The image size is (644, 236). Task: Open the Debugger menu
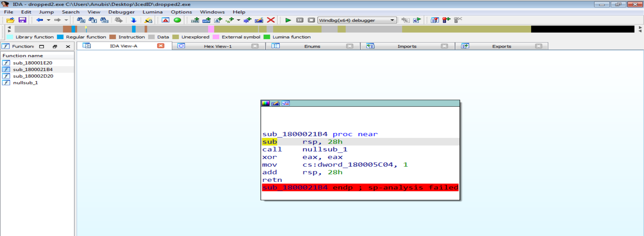pos(121,12)
